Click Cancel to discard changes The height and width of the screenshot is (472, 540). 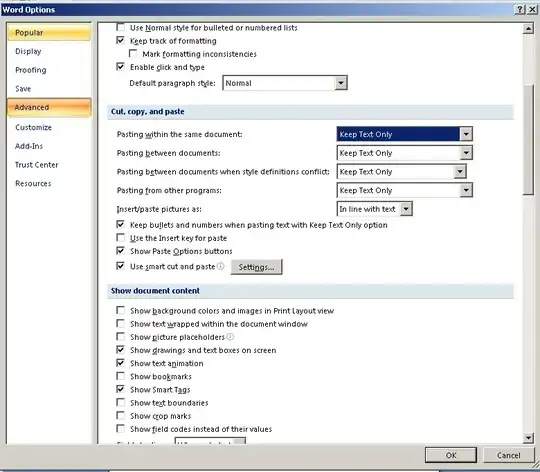[508, 455]
